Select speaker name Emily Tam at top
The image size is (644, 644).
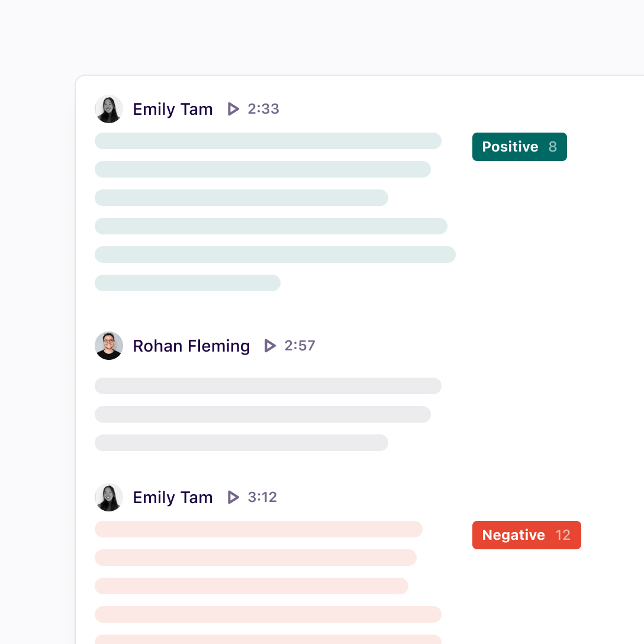click(173, 109)
